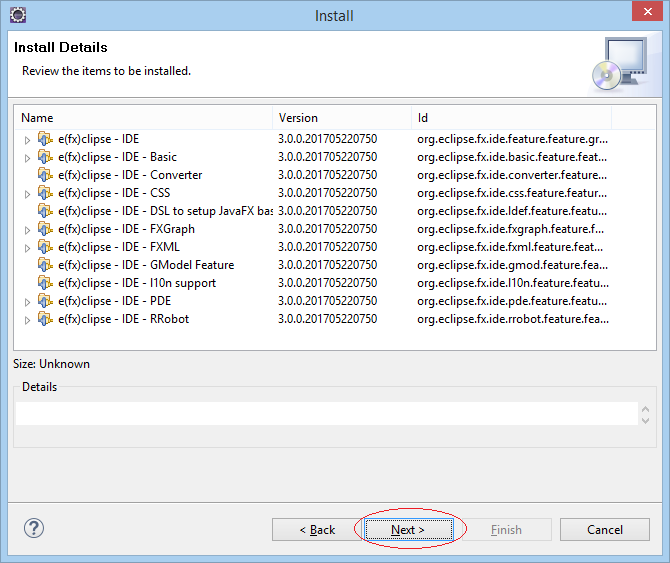This screenshot has width=670, height=563.
Task: Select 'e(fx)clipse - IDE - DSL to setup JavaFX' row
Action: coord(165,211)
